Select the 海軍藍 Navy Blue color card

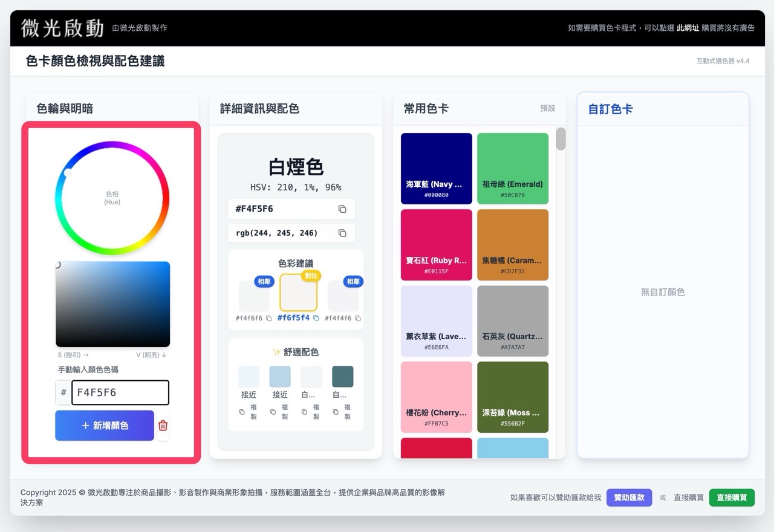click(436, 169)
